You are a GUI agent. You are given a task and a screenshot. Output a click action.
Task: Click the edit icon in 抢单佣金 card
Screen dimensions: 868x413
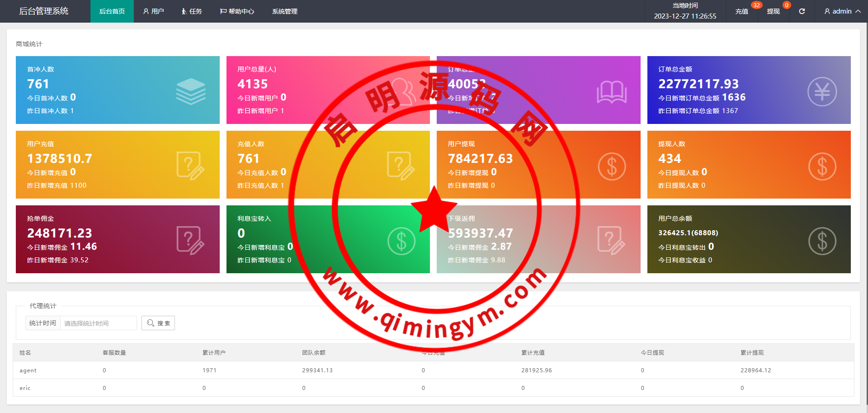coord(190,241)
